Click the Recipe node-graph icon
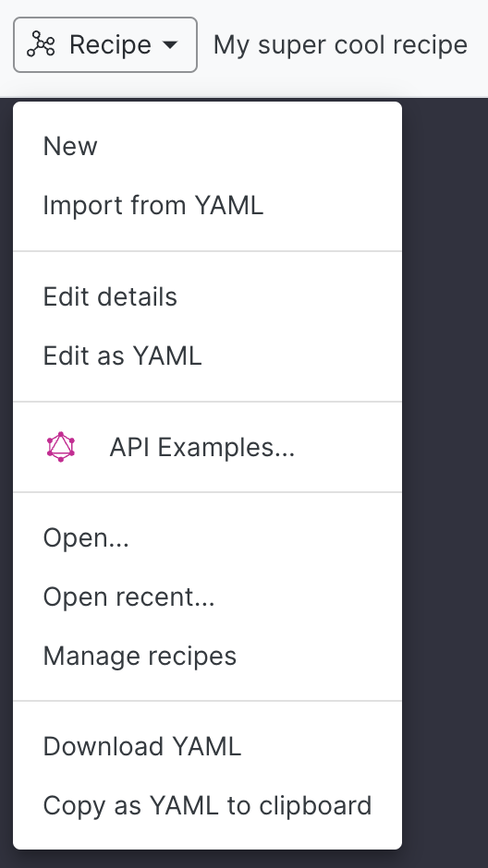Viewport: 488px width, 868px height. (x=41, y=45)
